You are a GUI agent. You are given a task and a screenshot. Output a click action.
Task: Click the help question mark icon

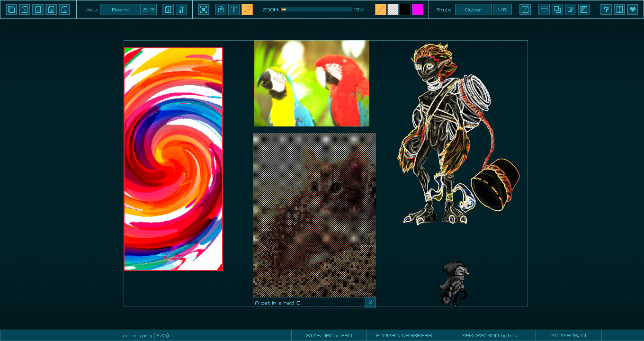point(606,9)
